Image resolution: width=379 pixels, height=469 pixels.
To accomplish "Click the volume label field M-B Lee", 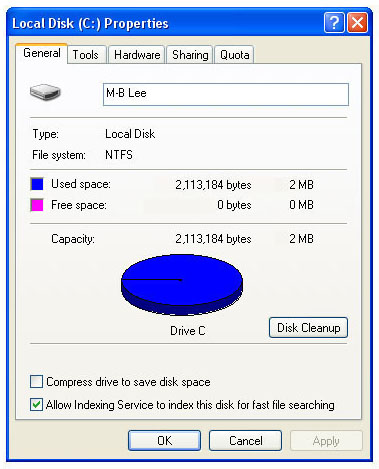I will pos(226,94).
